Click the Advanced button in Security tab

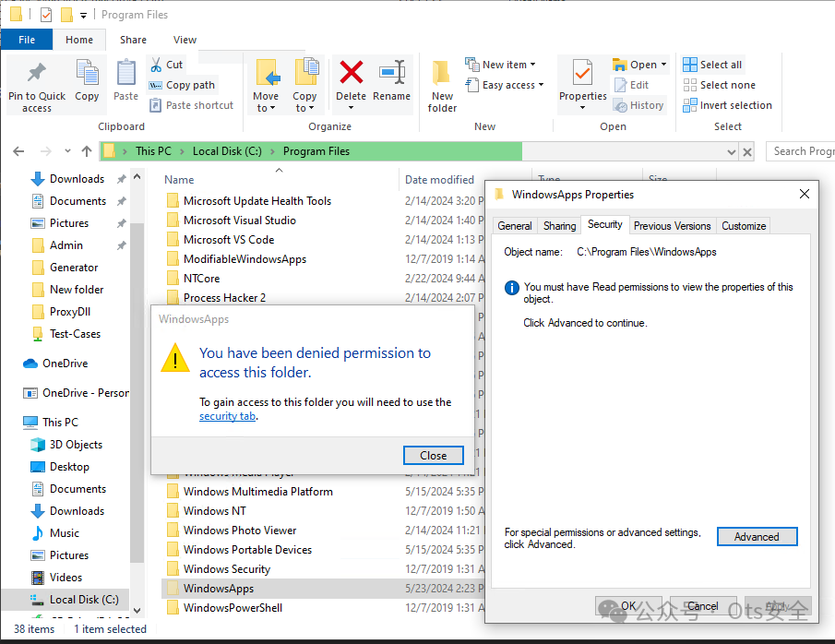coord(757,536)
